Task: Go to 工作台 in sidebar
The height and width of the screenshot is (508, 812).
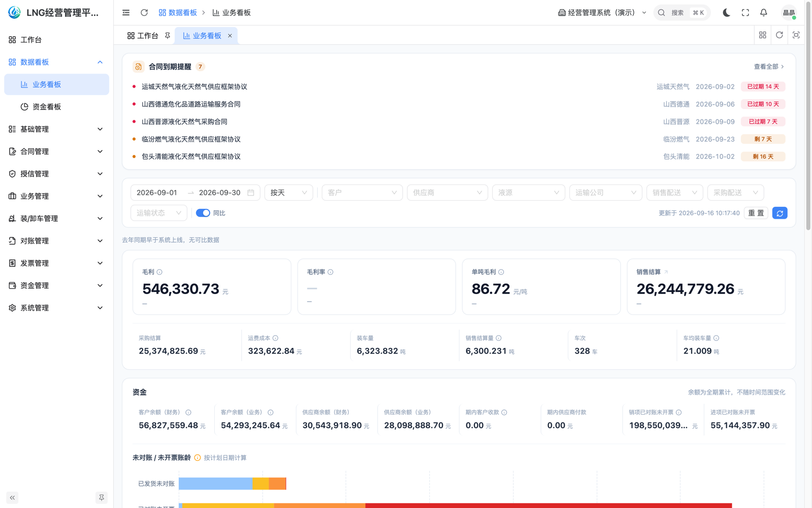Action: (x=56, y=40)
